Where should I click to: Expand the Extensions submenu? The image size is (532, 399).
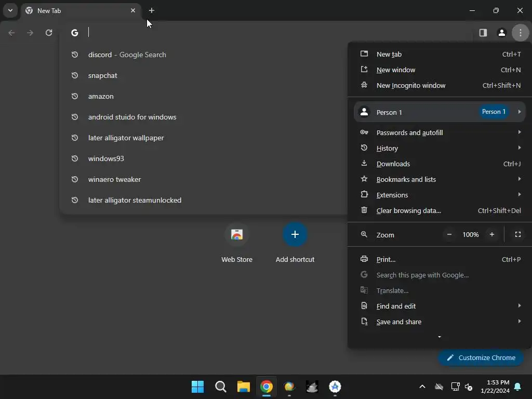pyautogui.click(x=440, y=195)
